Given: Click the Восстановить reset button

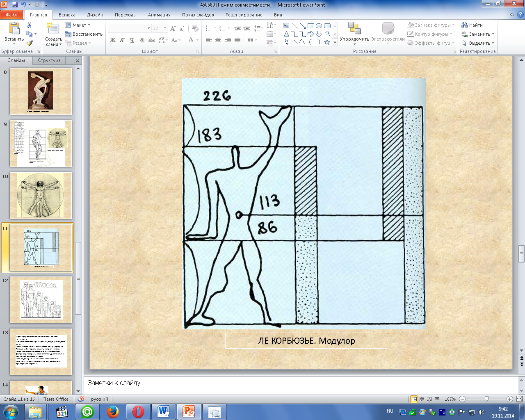Looking at the screenshot, I should (x=84, y=34).
